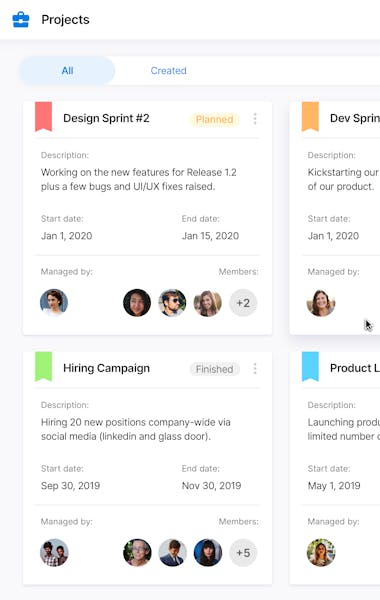
Task: Show the +2 additional members on Design Sprint #2
Action: coord(243,303)
